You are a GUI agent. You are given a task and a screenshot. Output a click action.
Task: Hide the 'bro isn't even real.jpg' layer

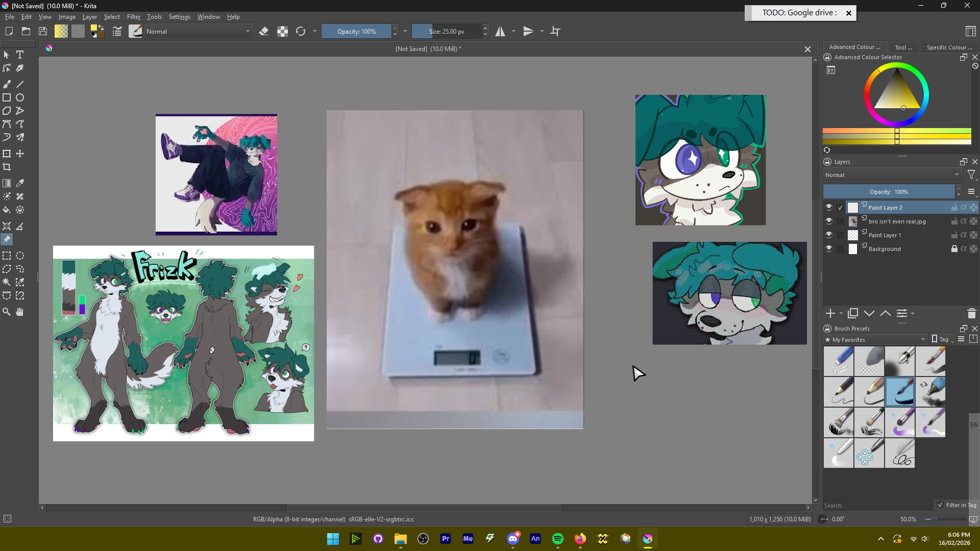pos(828,221)
